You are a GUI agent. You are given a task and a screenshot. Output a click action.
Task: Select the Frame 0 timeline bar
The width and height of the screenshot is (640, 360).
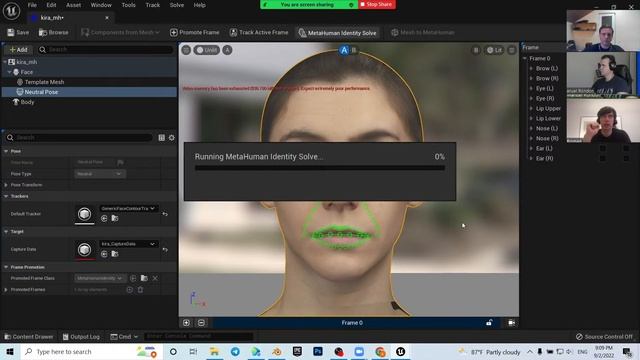352,323
